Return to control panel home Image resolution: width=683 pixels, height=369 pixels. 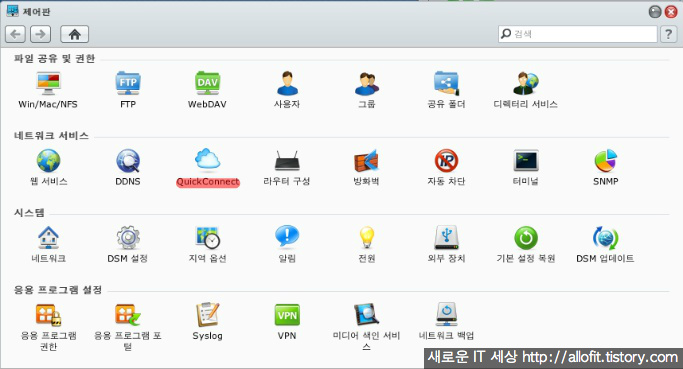(x=74, y=34)
